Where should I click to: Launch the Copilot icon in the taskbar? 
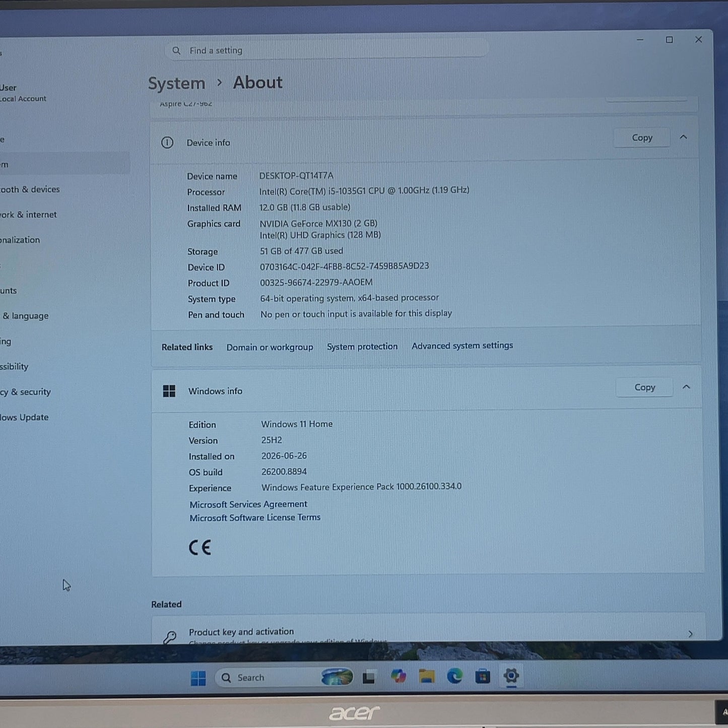(398, 676)
